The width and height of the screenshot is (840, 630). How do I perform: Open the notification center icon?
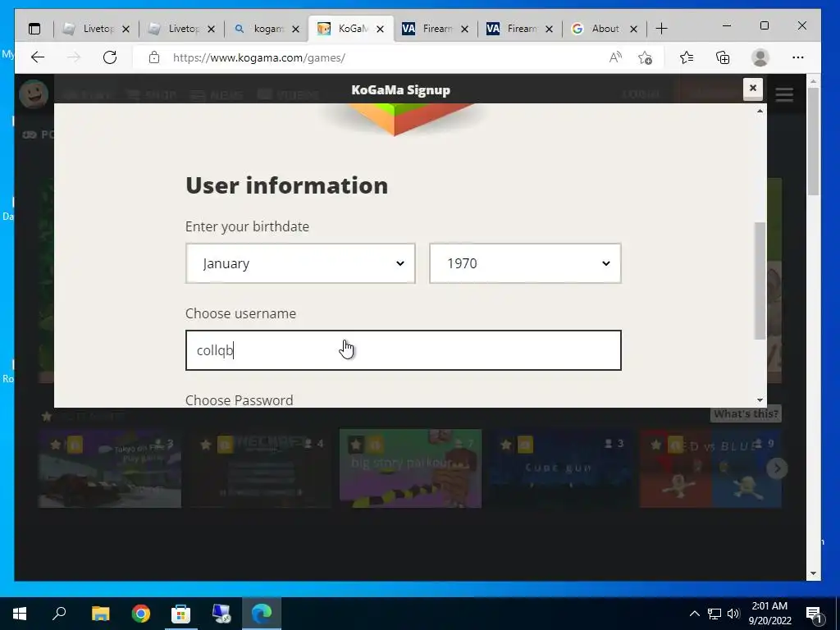coord(814,614)
